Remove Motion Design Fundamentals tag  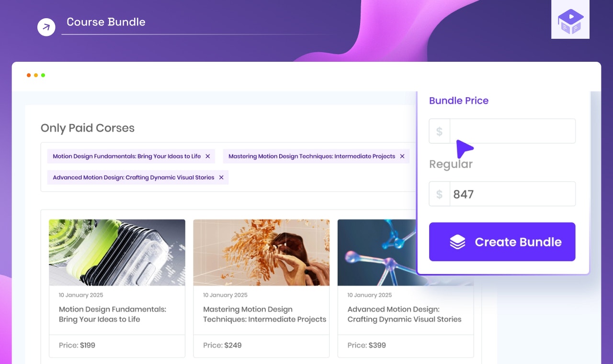pos(208,156)
